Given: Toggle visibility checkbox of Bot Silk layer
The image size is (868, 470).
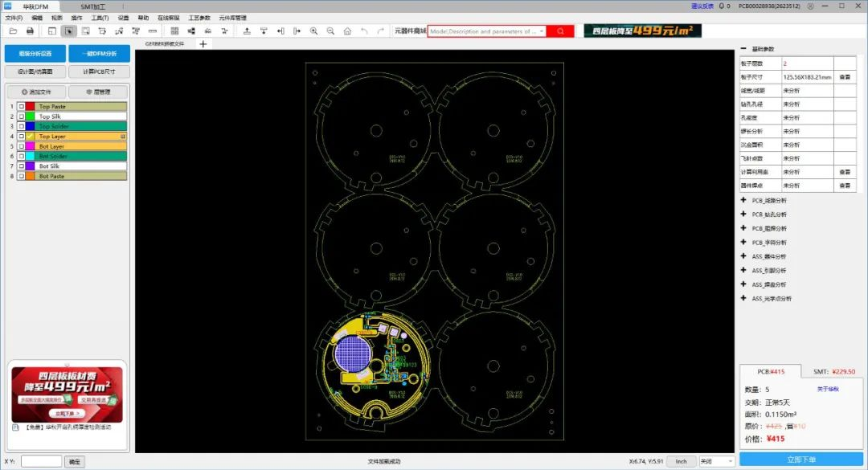Looking at the screenshot, I should [x=21, y=166].
